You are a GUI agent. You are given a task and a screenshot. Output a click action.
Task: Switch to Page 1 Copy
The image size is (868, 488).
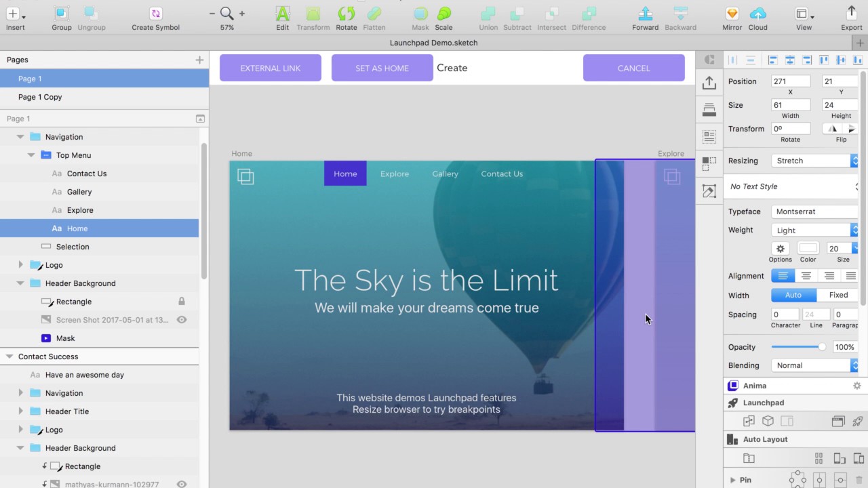tap(40, 97)
